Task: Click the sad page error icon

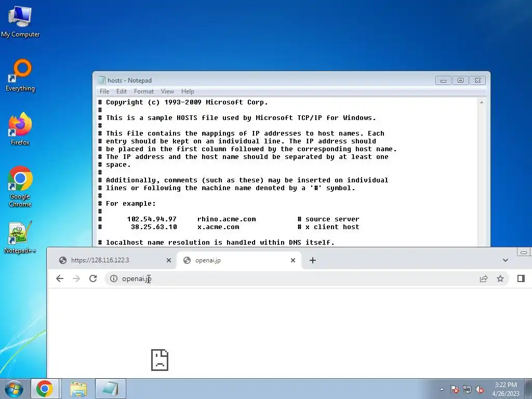Action: pos(160,360)
